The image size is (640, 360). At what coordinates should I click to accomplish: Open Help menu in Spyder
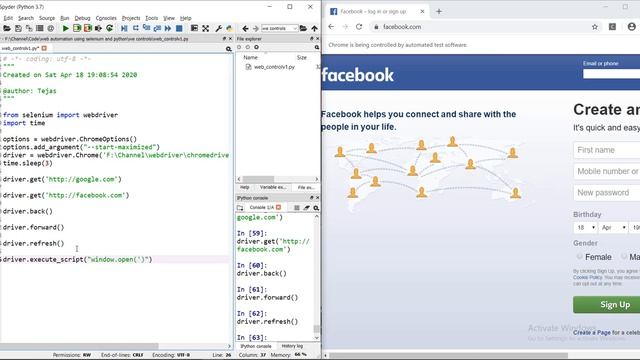[x=186, y=18]
